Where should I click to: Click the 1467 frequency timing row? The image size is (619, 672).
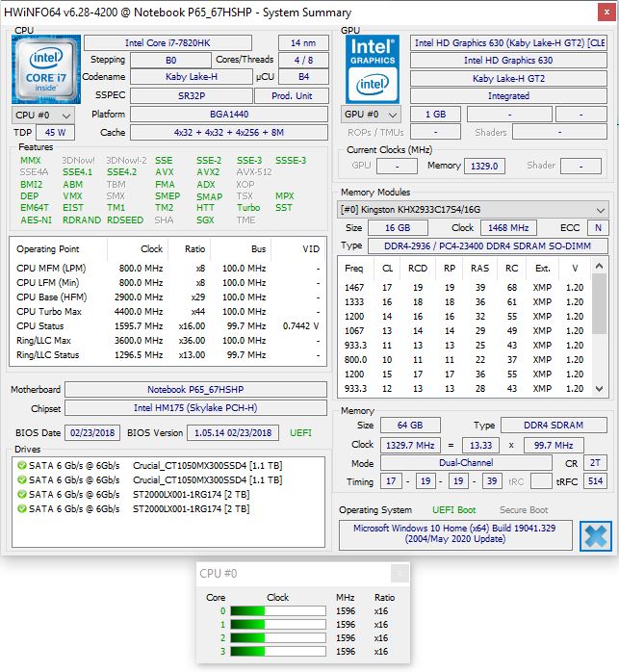point(464,288)
